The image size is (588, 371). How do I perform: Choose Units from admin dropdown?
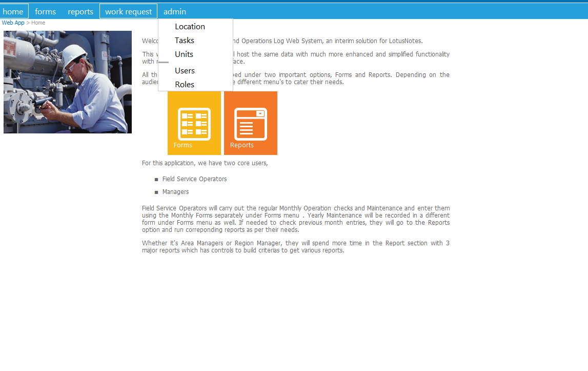[x=184, y=54]
